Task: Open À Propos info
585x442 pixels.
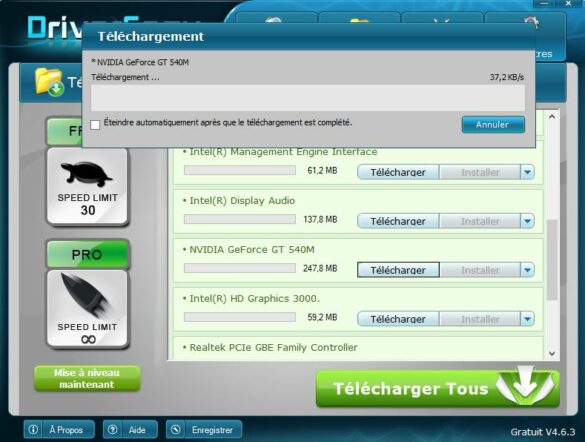Action: click(x=59, y=430)
